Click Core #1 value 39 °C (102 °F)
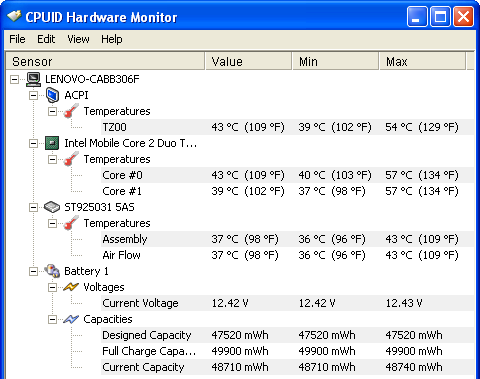 coord(248,191)
